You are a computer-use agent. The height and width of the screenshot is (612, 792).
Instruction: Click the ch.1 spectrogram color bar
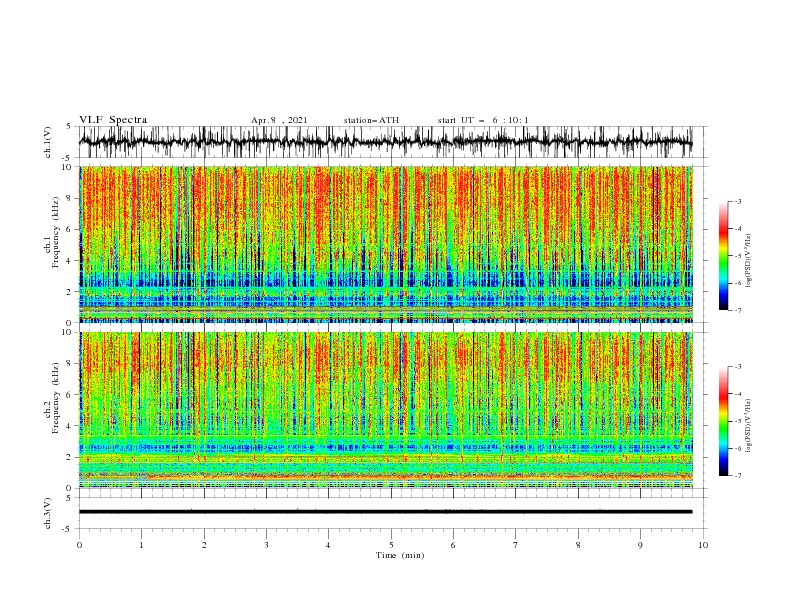pyautogui.click(x=723, y=256)
